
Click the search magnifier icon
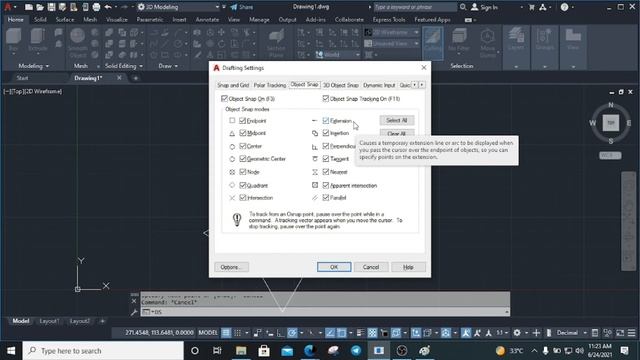click(463, 7)
